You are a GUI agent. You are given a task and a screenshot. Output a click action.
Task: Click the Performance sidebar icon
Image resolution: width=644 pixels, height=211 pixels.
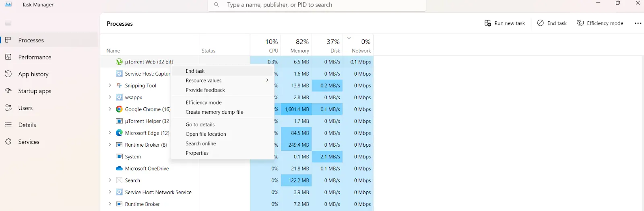click(8, 57)
